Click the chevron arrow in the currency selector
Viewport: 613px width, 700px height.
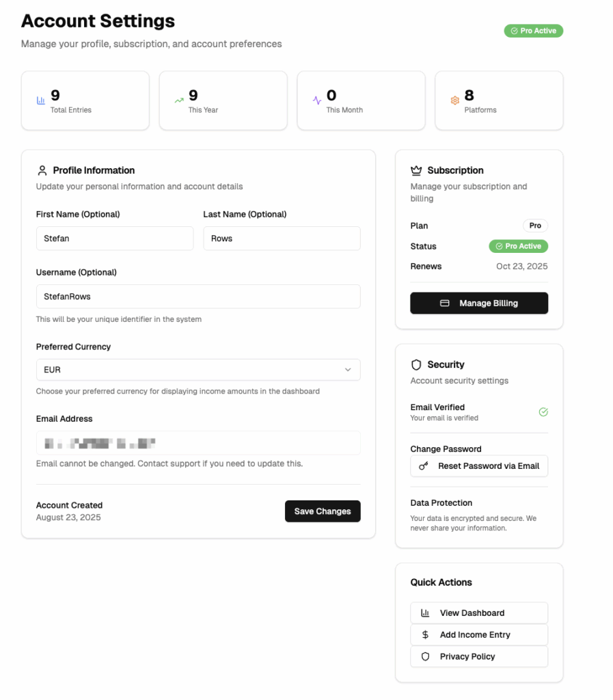347,370
